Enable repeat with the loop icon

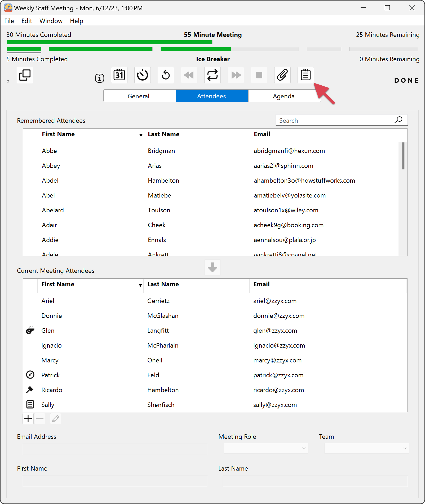212,75
